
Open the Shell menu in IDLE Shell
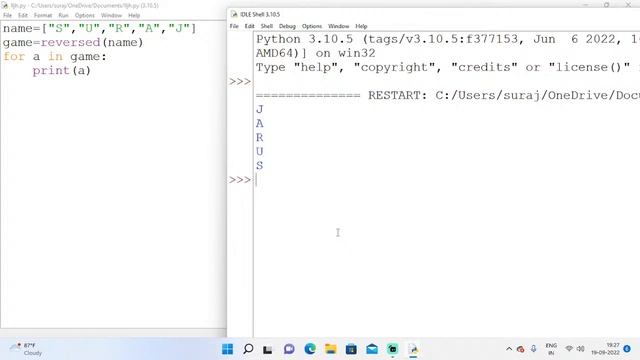[267, 26]
